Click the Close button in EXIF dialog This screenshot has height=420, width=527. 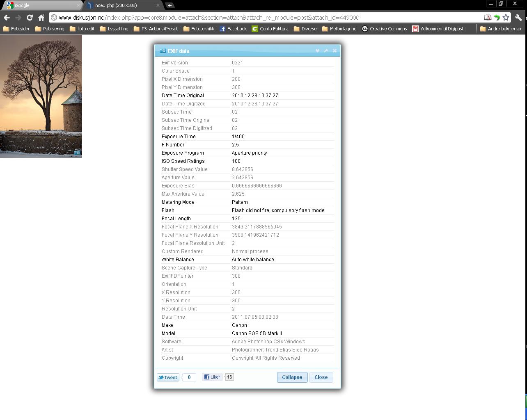(x=321, y=377)
